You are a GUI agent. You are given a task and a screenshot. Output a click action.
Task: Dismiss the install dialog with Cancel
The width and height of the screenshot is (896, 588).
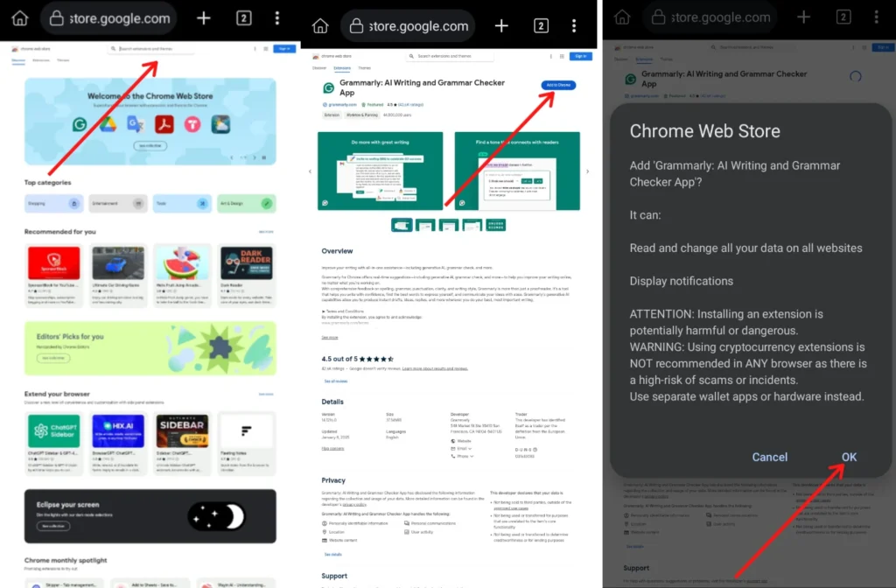769,457
